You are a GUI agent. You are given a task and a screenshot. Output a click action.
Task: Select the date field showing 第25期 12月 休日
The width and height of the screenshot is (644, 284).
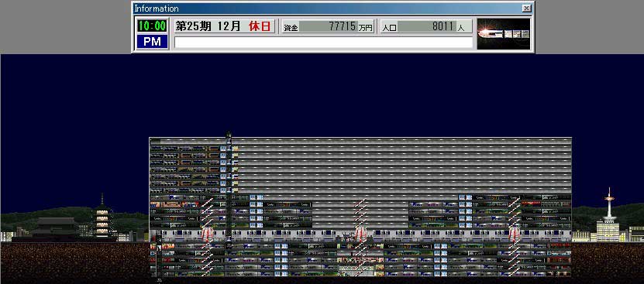point(225,26)
